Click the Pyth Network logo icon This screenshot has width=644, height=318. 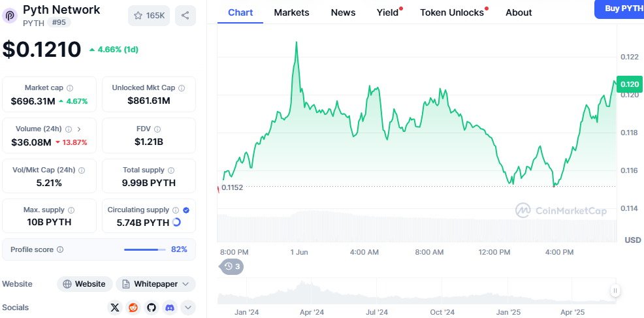click(x=10, y=16)
